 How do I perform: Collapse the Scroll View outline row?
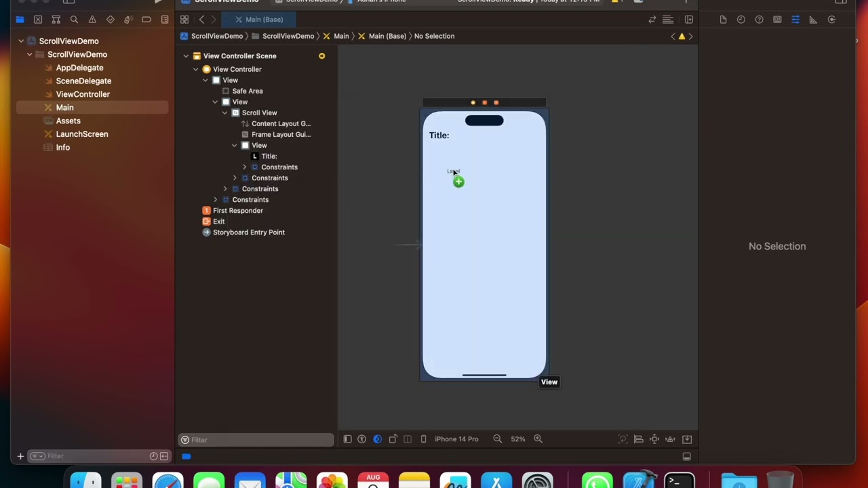tap(224, 113)
